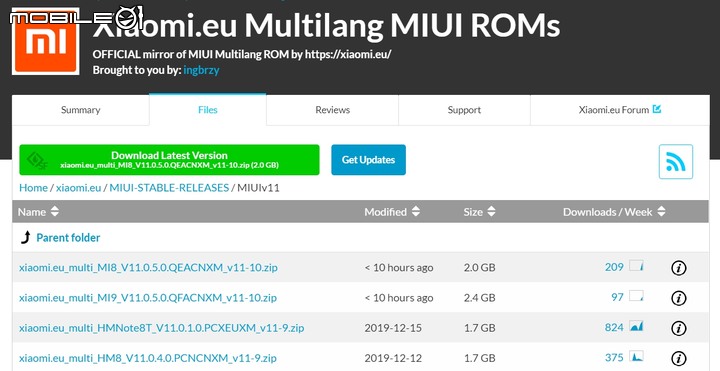The image size is (720, 371).
Task: Download xiaomi.eu_multi_HM8_V11.0.4.0 zip file
Action: click(x=148, y=358)
